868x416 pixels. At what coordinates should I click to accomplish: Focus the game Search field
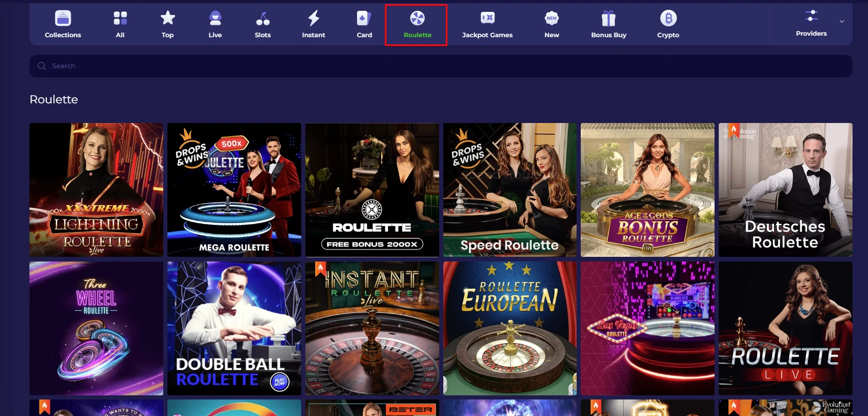pos(441,66)
